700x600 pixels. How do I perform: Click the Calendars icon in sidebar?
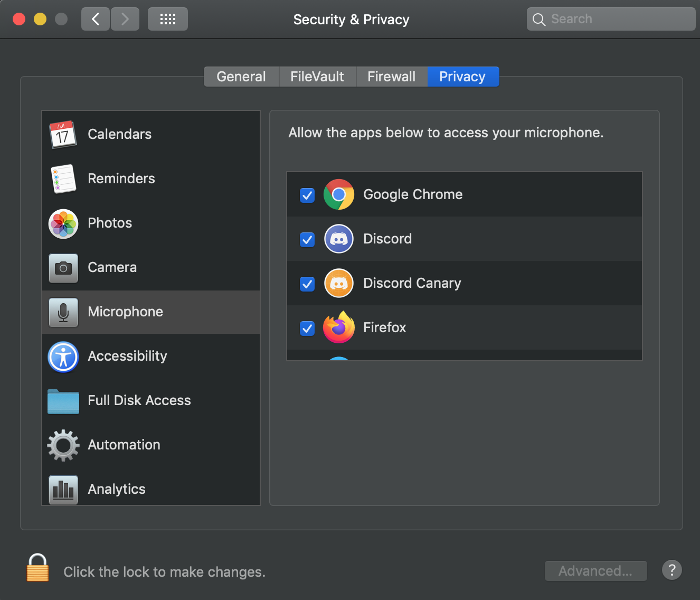[x=63, y=134]
